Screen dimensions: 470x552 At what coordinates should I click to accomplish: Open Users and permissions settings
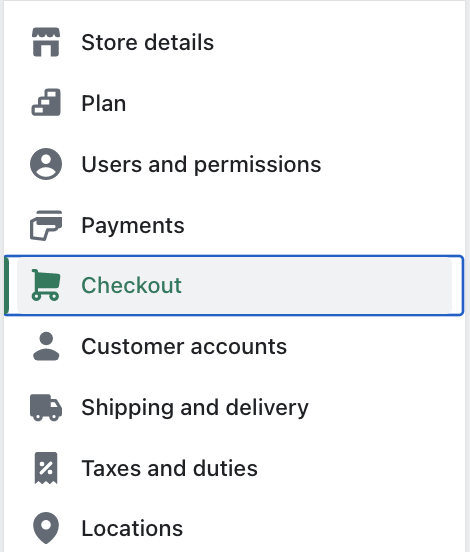click(x=201, y=164)
